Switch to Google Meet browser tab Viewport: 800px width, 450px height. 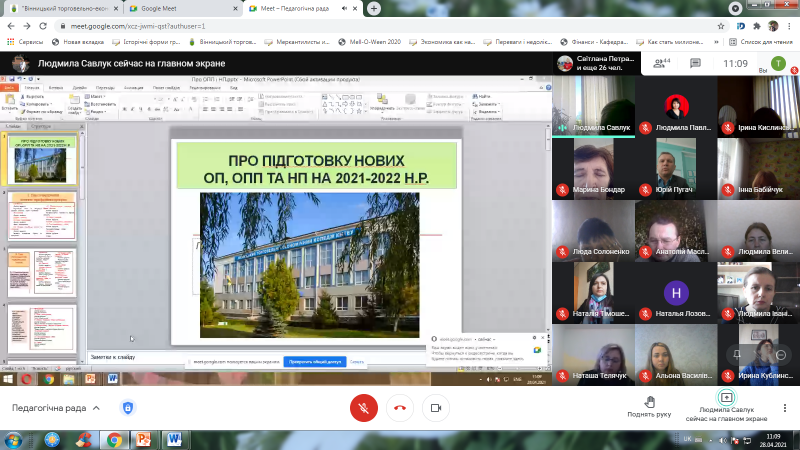tap(184, 9)
